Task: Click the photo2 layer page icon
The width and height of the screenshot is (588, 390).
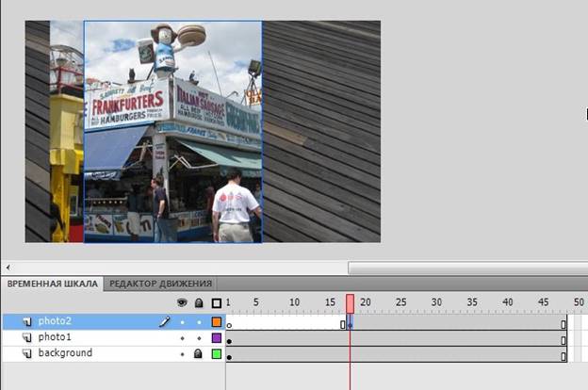Action: [x=27, y=322]
